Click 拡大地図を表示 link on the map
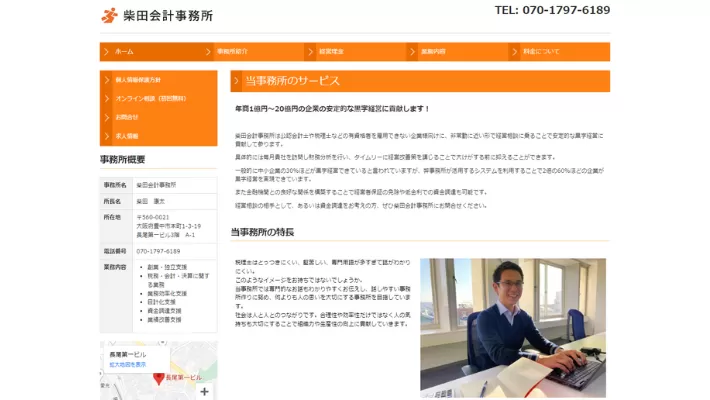The image size is (710, 400). pyautogui.click(x=127, y=365)
